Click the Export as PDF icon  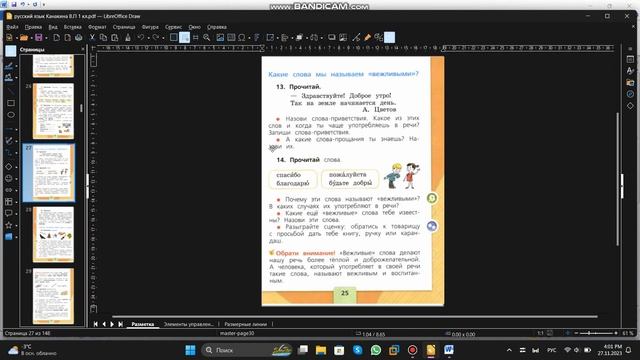coord(68,38)
